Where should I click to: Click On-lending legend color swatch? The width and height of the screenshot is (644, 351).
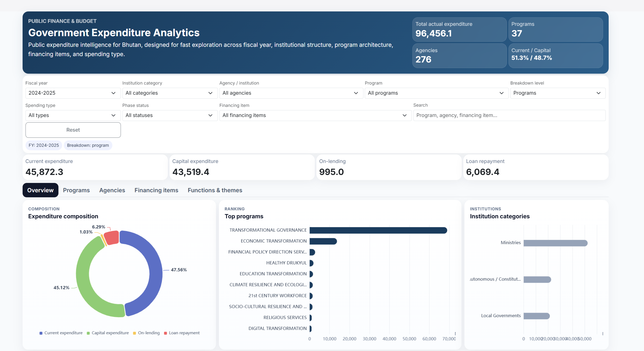[134, 333]
